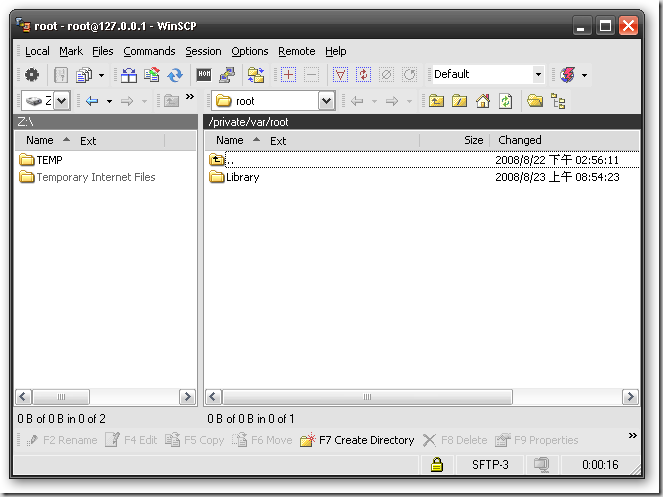Expand local toolbar overflow chevron
The image size is (663, 497).
[x=190, y=96]
